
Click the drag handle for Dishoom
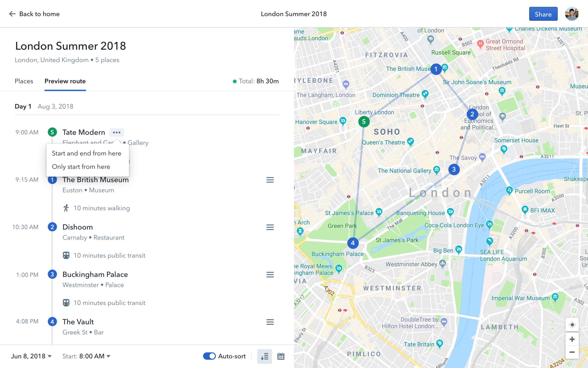tap(270, 227)
